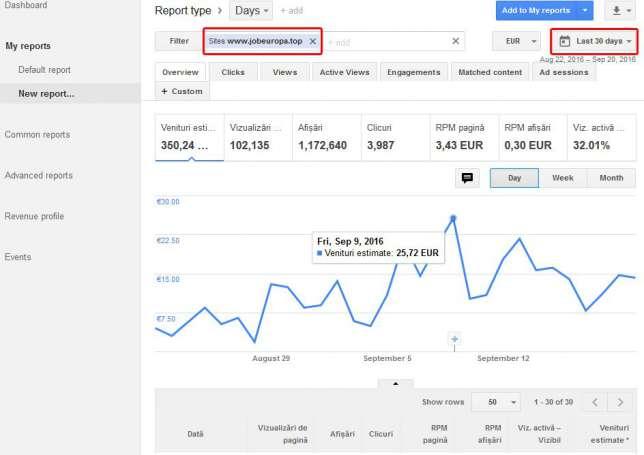Open Dashboard in the sidebar
Screen dimensions: 644x455
click(x=26, y=5)
